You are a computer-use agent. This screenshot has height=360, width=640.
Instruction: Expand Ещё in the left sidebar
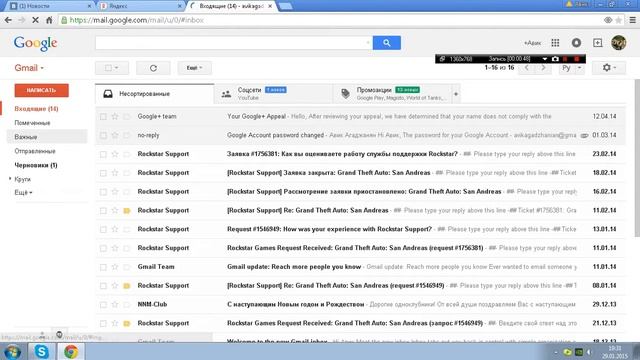[x=23, y=193]
